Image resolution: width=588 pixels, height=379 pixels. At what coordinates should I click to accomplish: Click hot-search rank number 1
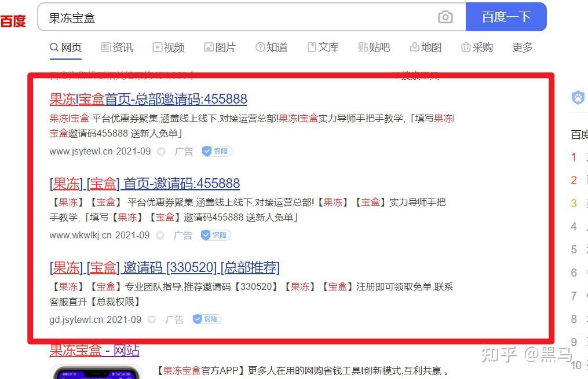[x=574, y=157]
